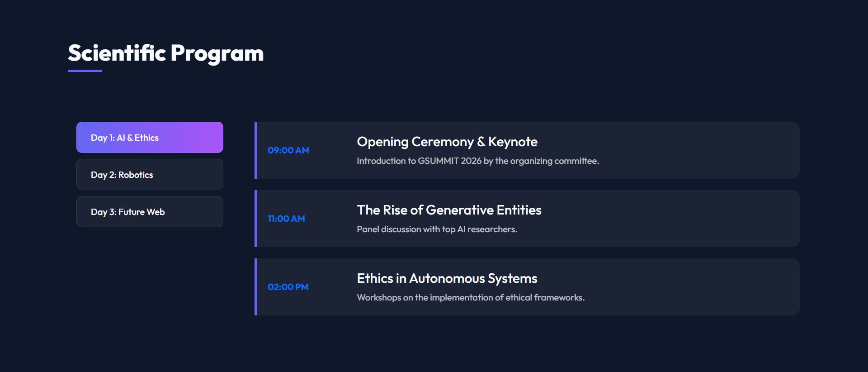The width and height of the screenshot is (868, 372).
Task: Open the Opening Ceremony & Keynote session title
Action: 447,142
